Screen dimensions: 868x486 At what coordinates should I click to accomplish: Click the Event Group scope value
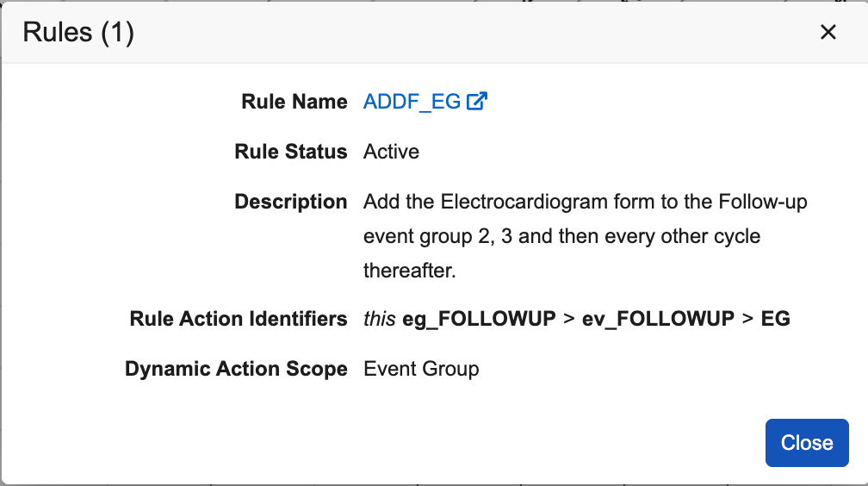coord(421,369)
